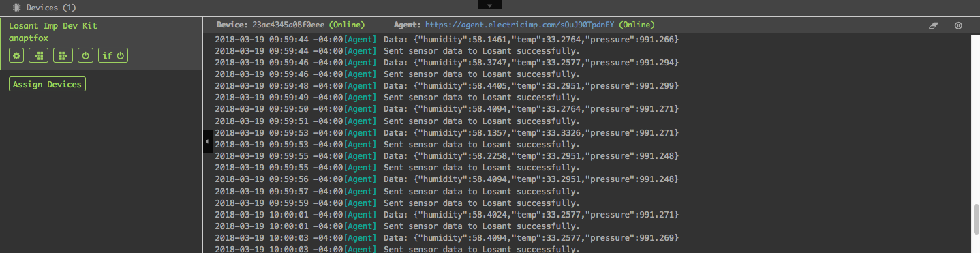The height and width of the screenshot is (253, 980).
Task: Click 'Sent sensor data' line at 09:59:57
Action: pyautogui.click(x=397, y=191)
